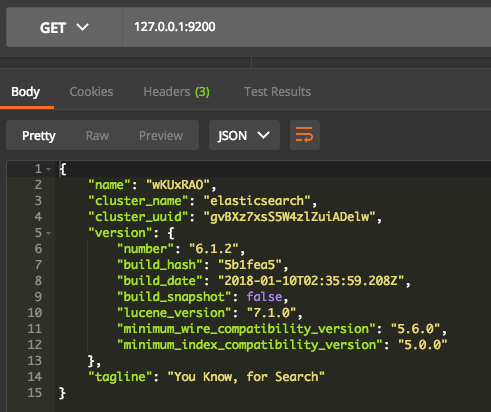Click the "cluster_name" key
The height and width of the screenshot is (412, 491).
pos(138,201)
